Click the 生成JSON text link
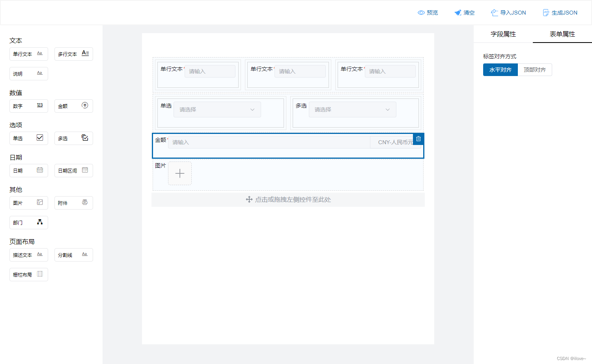This screenshot has width=592, height=364. tap(564, 13)
